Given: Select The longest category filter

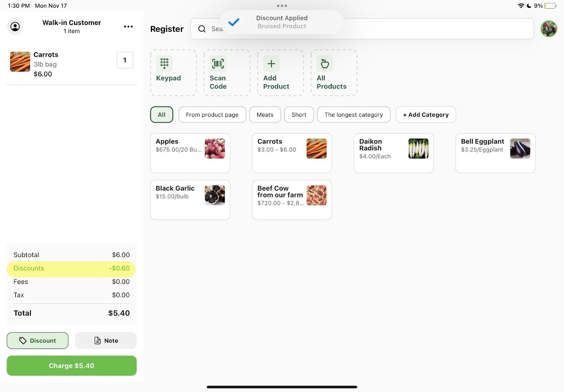Looking at the screenshot, I should [x=353, y=115].
